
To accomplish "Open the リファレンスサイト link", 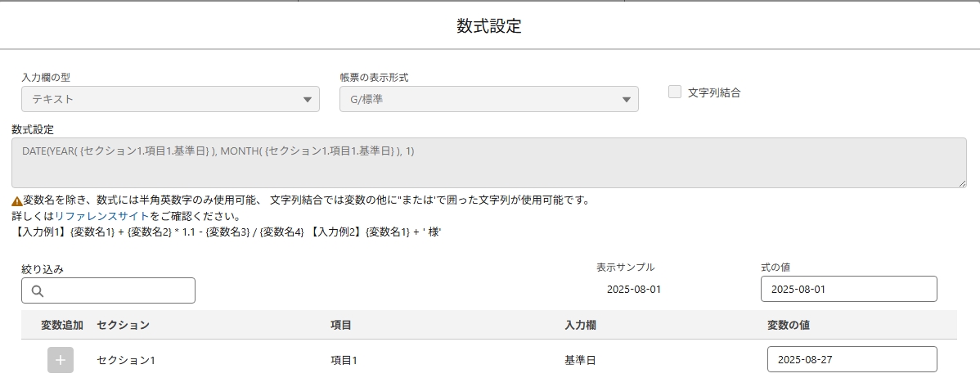I will pyautogui.click(x=101, y=217).
